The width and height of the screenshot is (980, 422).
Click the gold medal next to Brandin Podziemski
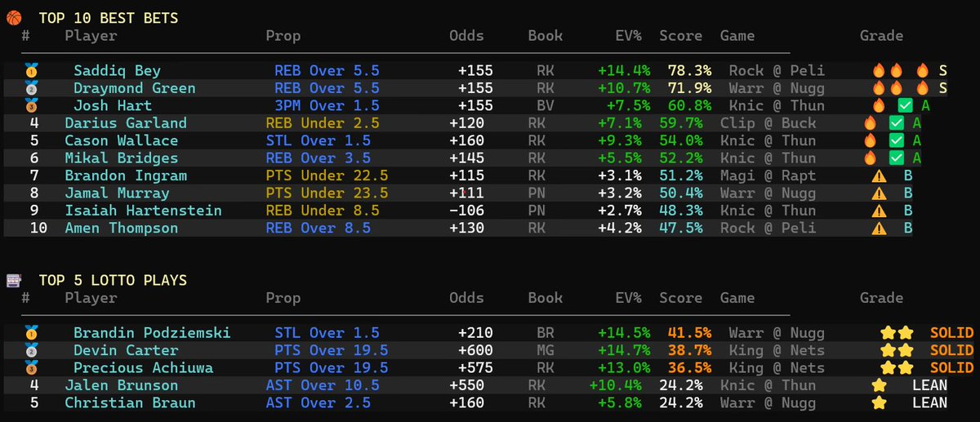(x=31, y=333)
